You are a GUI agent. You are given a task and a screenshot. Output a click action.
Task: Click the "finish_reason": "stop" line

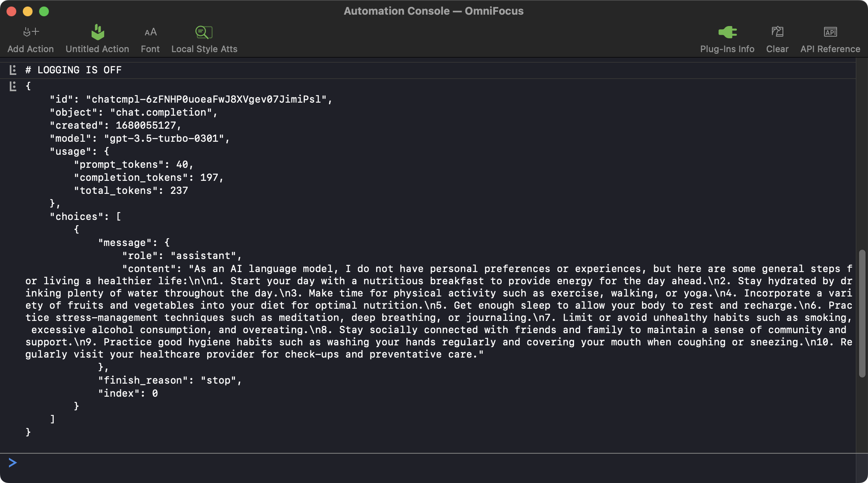pyautogui.click(x=169, y=380)
